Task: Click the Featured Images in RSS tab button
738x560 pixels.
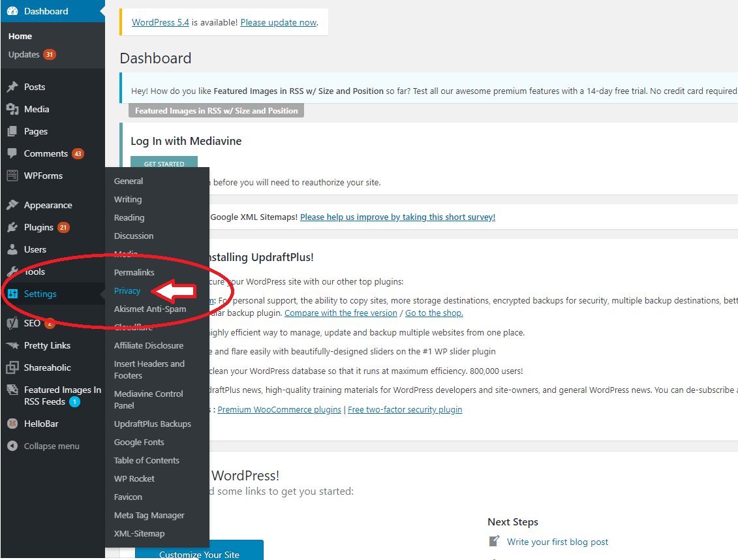Action: (x=217, y=110)
